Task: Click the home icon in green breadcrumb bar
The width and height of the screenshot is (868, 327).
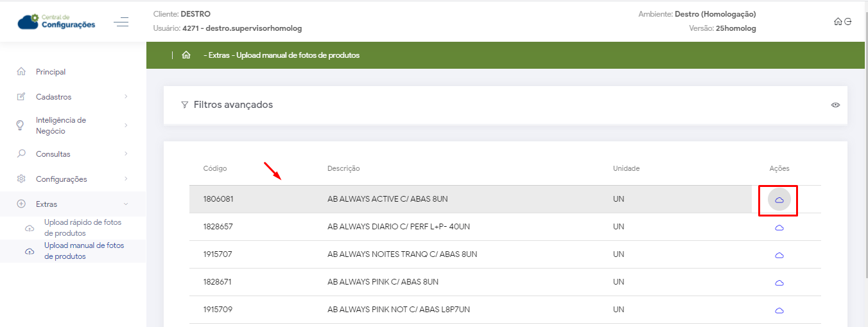Action: coord(186,55)
